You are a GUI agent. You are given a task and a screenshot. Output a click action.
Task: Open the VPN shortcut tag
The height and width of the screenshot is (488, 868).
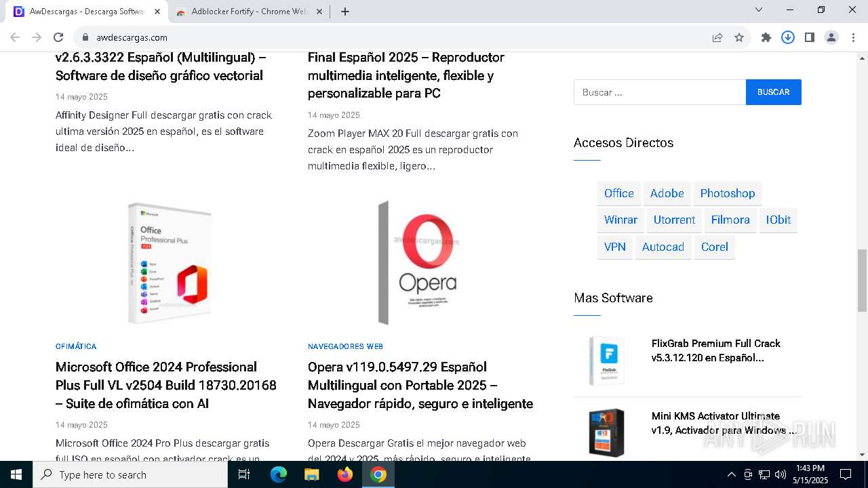[614, 247]
